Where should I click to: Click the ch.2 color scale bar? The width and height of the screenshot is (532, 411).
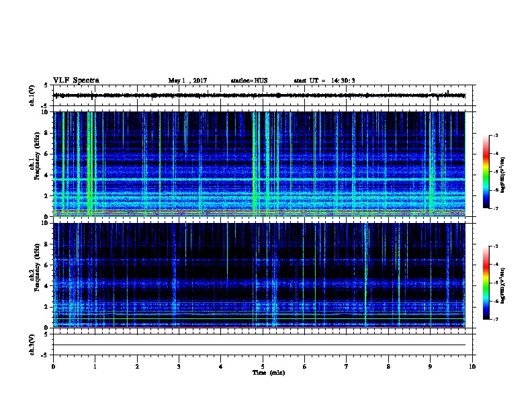486,283
